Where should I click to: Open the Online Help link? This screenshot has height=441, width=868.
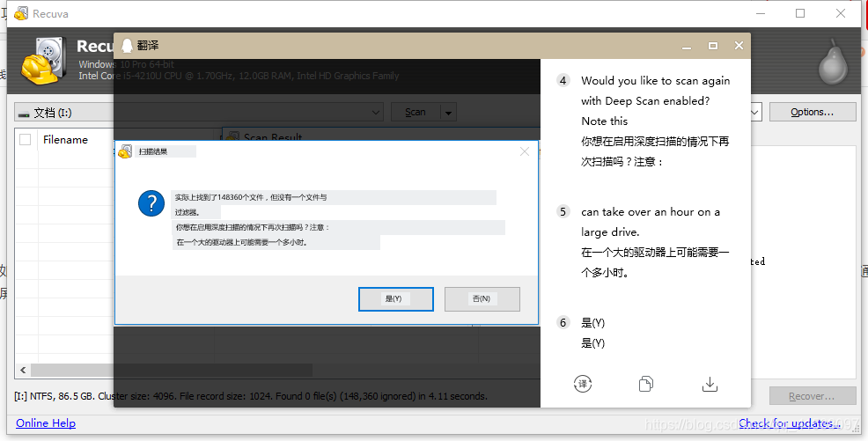(x=46, y=423)
